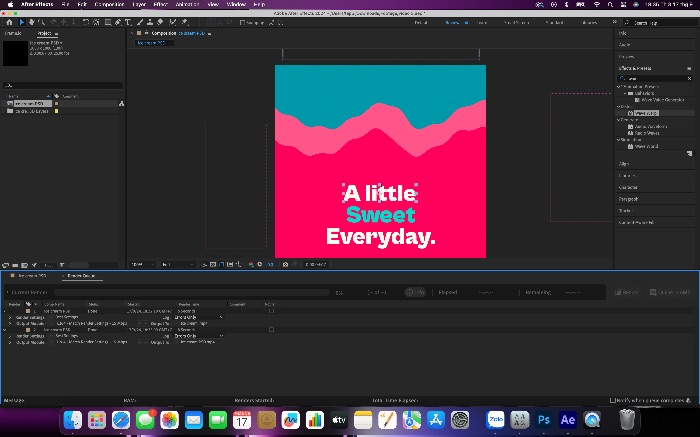Select the Eraser tool
The height and width of the screenshot is (437, 700).
(160, 22)
